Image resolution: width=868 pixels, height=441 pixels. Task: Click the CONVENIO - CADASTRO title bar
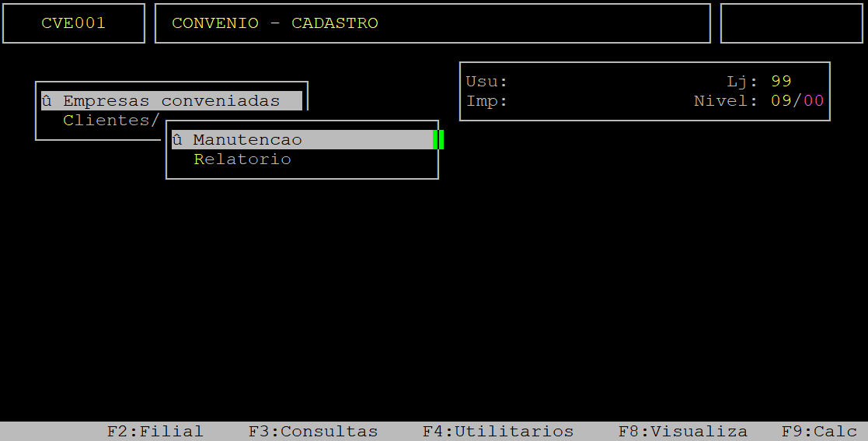point(433,23)
